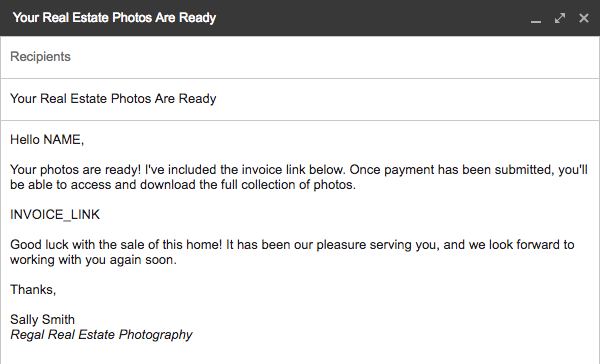Click the word Hello in greeting
Viewport: 600px width, 364px height.
click(x=25, y=140)
